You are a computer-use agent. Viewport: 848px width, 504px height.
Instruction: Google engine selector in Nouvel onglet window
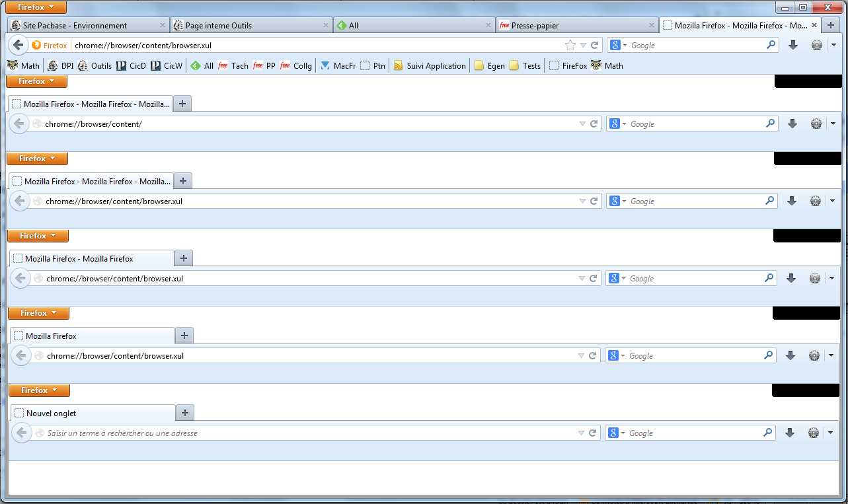(x=617, y=433)
